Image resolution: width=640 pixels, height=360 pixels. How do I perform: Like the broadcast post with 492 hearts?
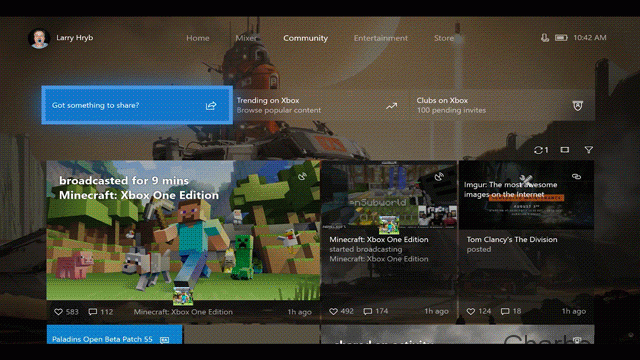[x=333, y=311]
